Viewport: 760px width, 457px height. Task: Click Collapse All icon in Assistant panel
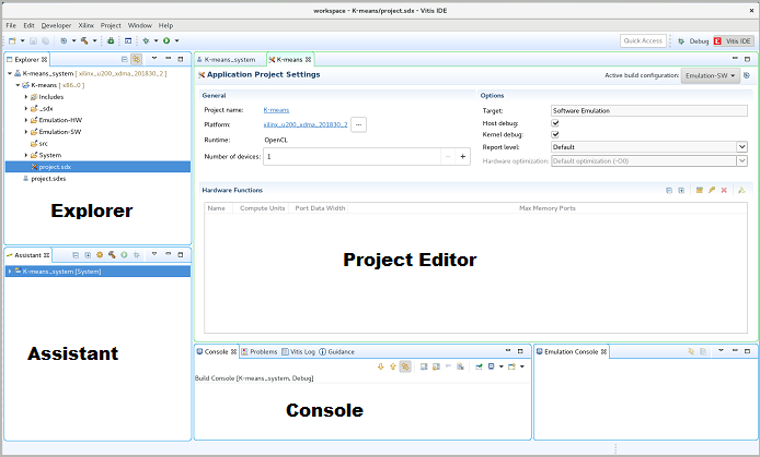pos(76,255)
